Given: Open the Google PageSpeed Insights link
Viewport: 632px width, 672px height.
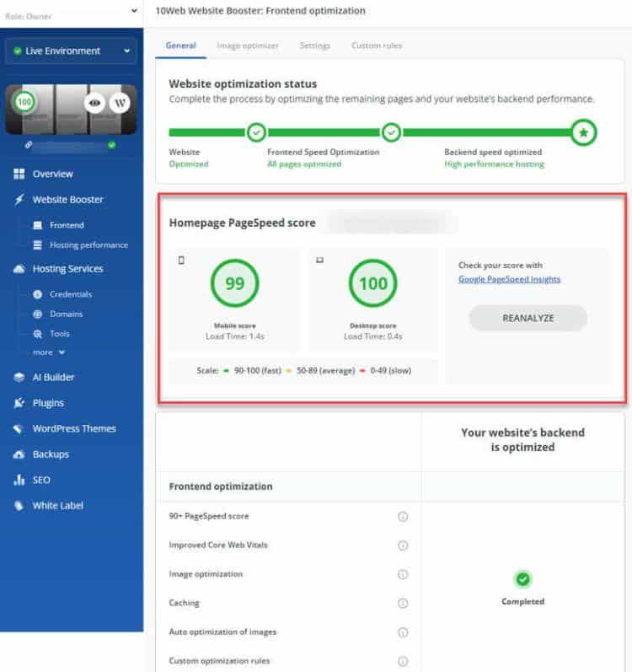Looking at the screenshot, I should pyautogui.click(x=509, y=279).
